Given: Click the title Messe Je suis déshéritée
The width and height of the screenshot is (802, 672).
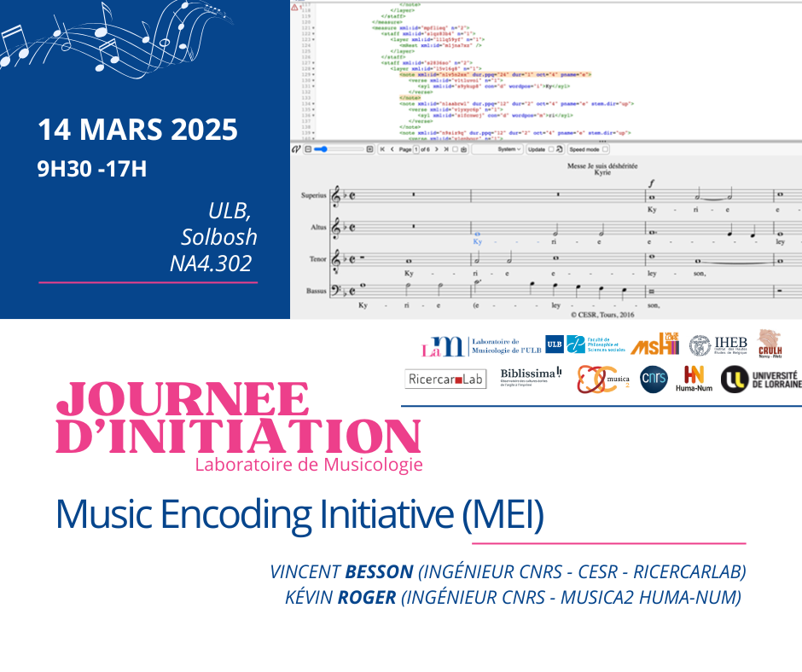Looking at the screenshot, I should click(602, 165).
